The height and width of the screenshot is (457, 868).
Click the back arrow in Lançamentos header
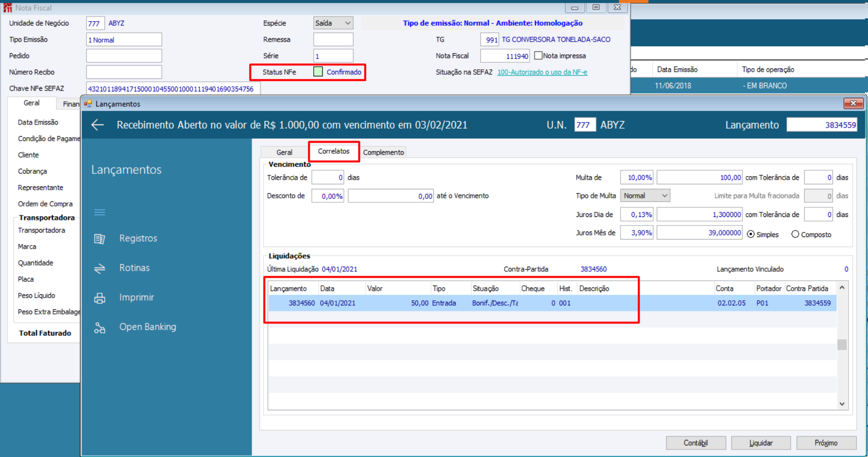97,125
